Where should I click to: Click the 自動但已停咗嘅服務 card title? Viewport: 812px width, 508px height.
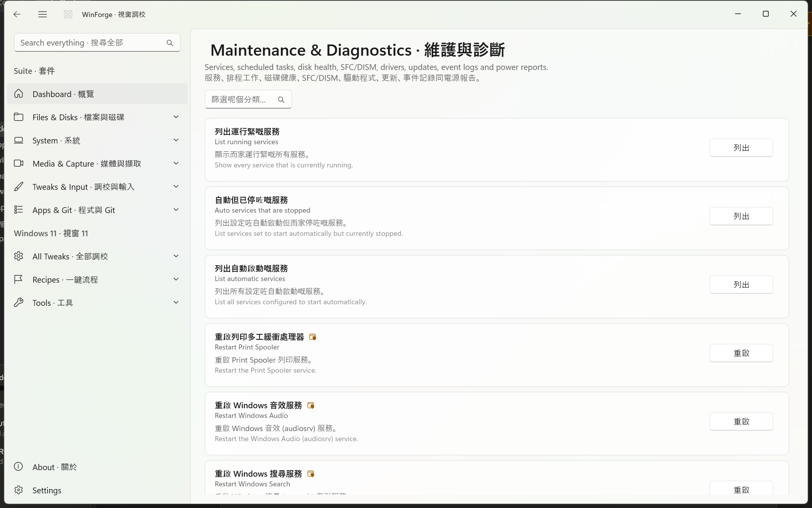(x=251, y=200)
